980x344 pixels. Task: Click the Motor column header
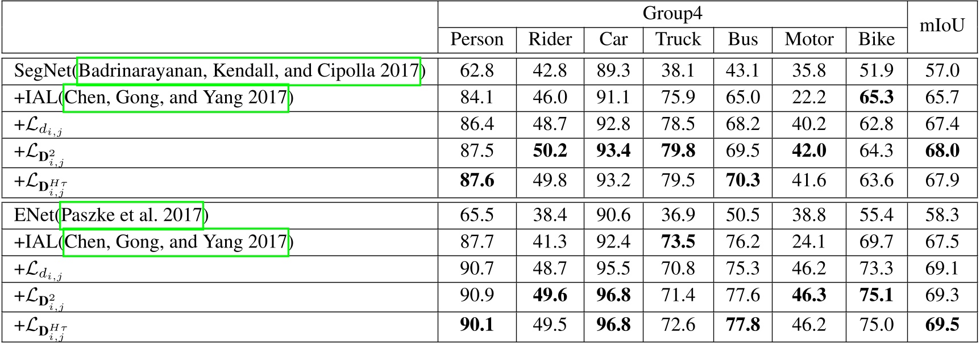[x=808, y=39]
